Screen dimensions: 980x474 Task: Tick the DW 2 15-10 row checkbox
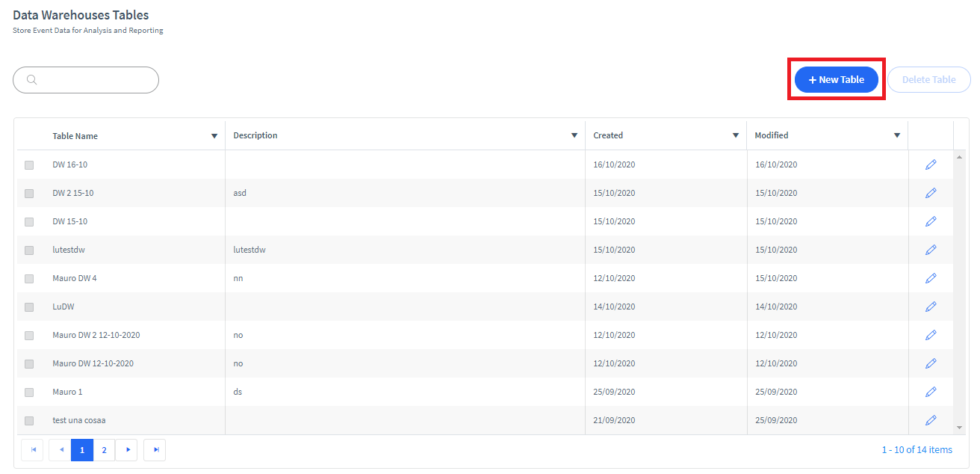click(29, 194)
